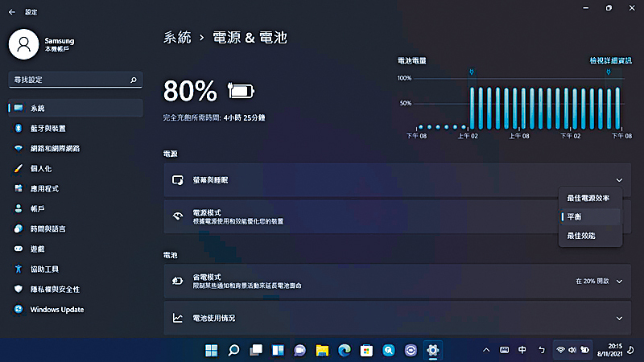Open the Windows Start menu

tap(211, 350)
